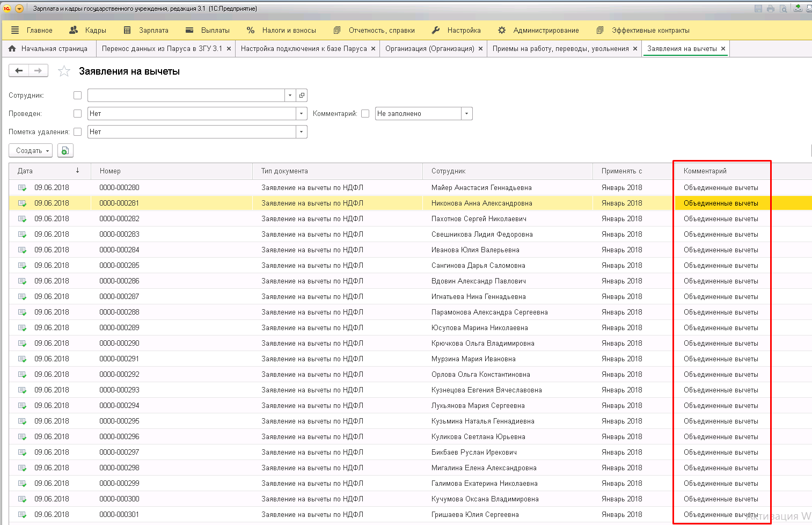Expand the Пометка удаления dropdown list
812x525 pixels.
(302, 132)
